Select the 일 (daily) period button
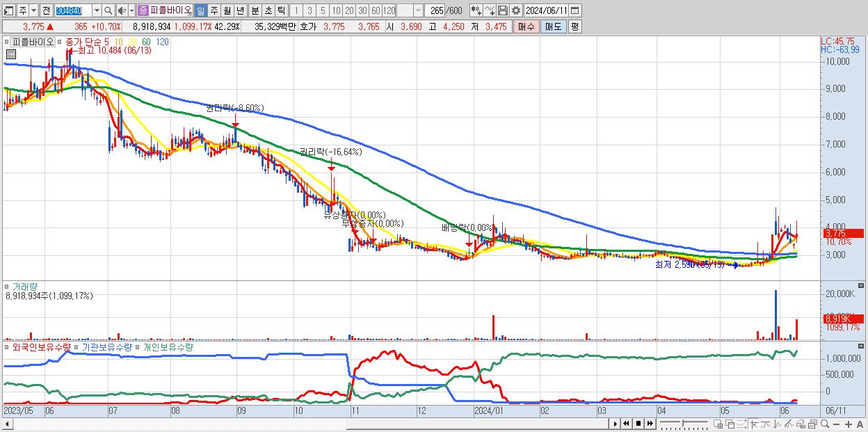The width and height of the screenshot is (868, 432). point(200,10)
